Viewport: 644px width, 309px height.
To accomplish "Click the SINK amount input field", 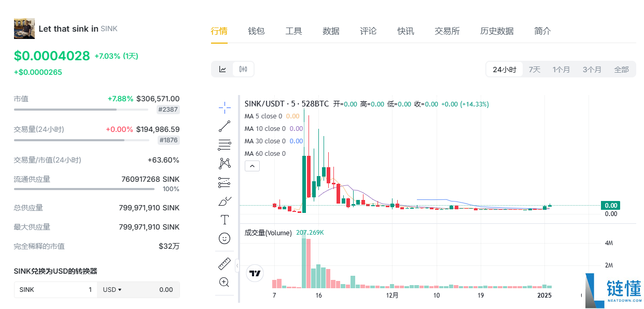I will 56,290.
